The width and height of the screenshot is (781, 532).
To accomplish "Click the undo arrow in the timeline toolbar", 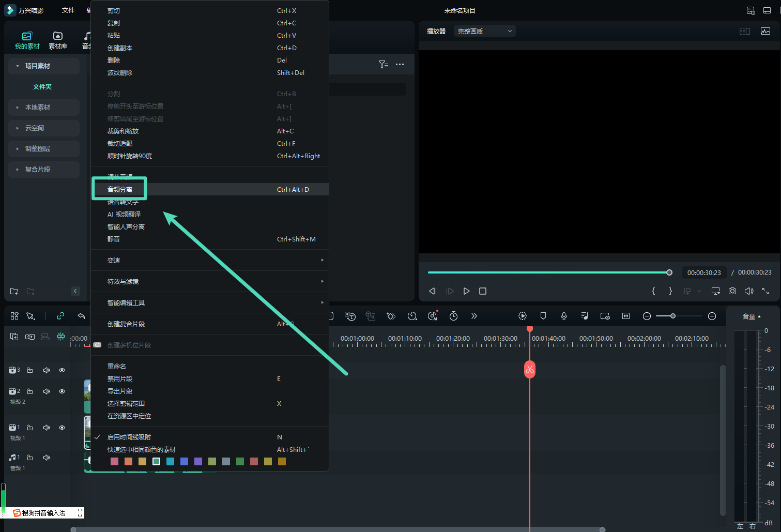I will coord(81,316).
